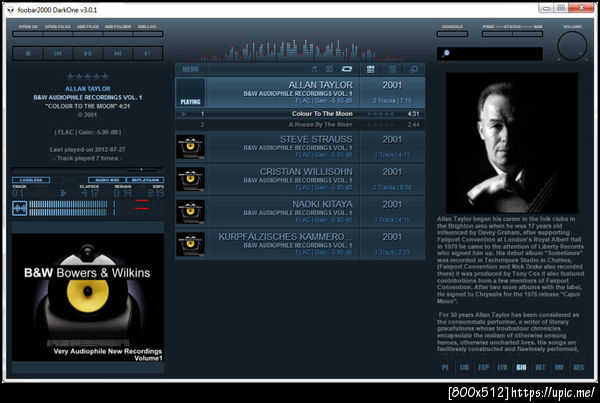
Task: Click the PLAYING cover tile for Allan Taylor
Action: click(191, 93)
